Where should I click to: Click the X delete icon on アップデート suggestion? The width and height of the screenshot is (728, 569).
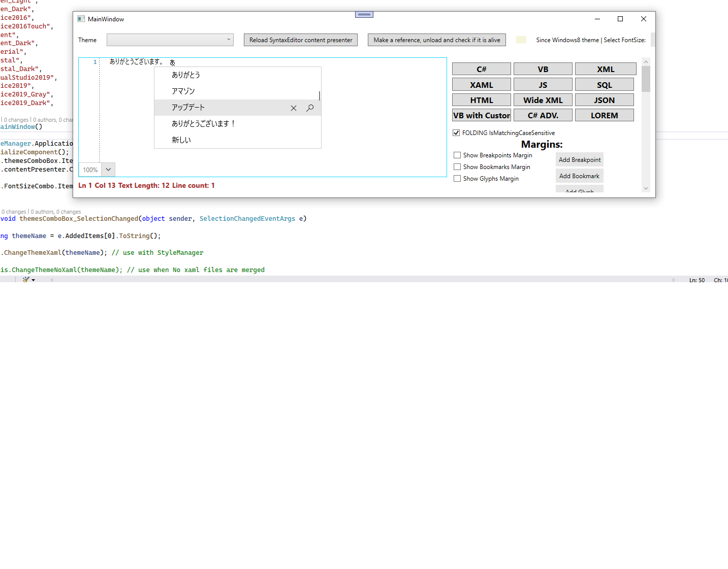(294, 108)
